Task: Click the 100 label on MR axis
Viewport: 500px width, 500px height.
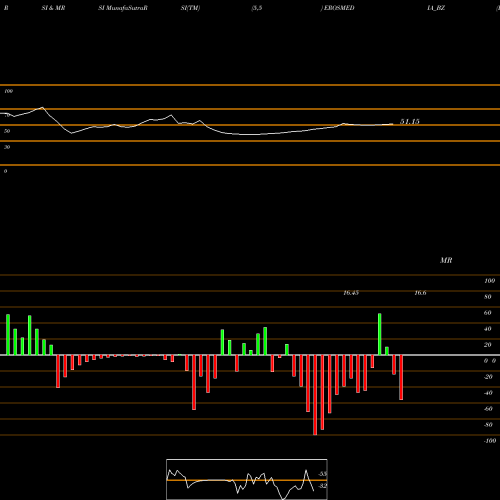Action: pyautogui.click(x=490, y=281)
